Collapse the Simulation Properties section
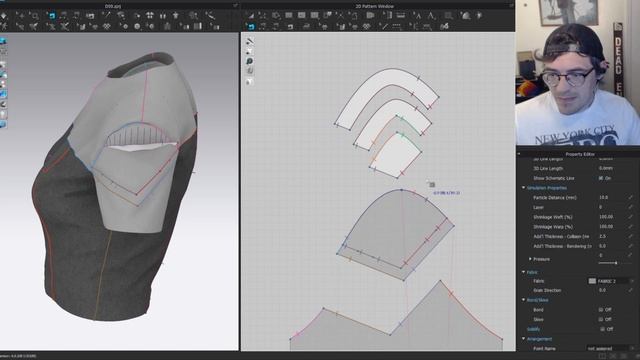The width and height of the screenshot is (640, 360). point(524,188)
